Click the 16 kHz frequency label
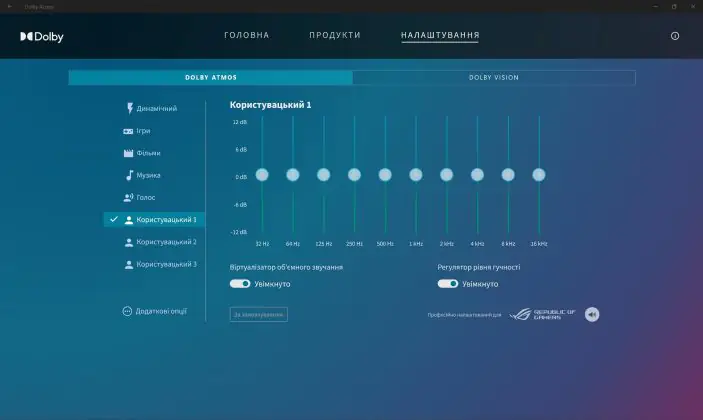Image resolution: width=703 pixels, height=420 pixels. 539,244
